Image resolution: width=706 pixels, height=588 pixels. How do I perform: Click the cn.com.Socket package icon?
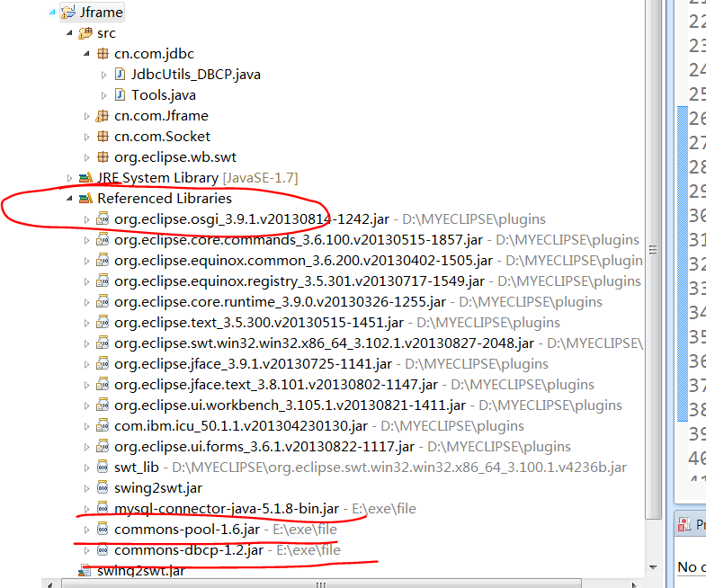103,137
